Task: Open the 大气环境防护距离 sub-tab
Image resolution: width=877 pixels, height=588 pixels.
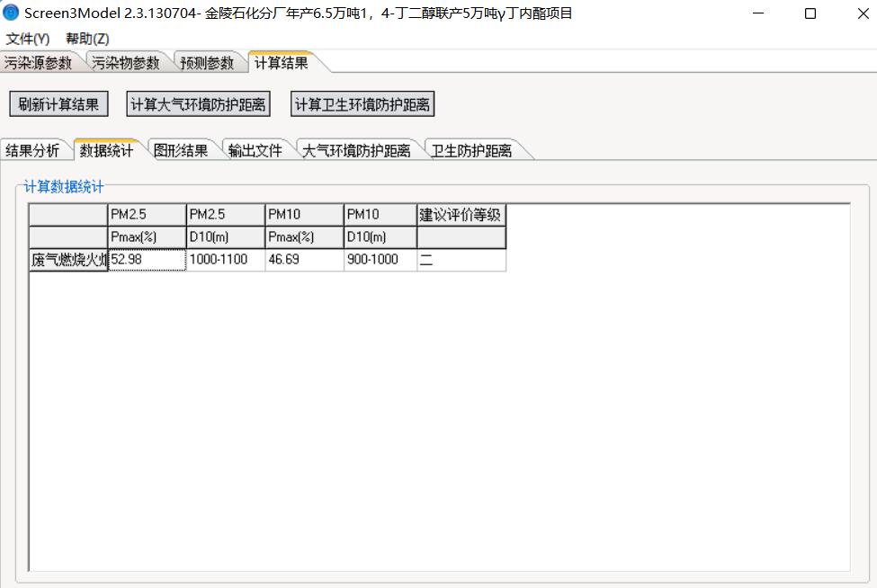Action: point(356,150)
